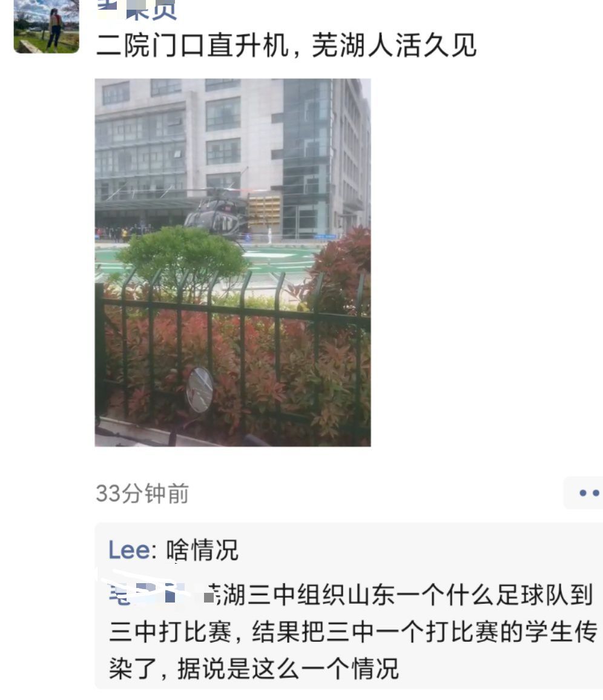Reply to the 芜湖三中 football match comment

coord(351,631)
